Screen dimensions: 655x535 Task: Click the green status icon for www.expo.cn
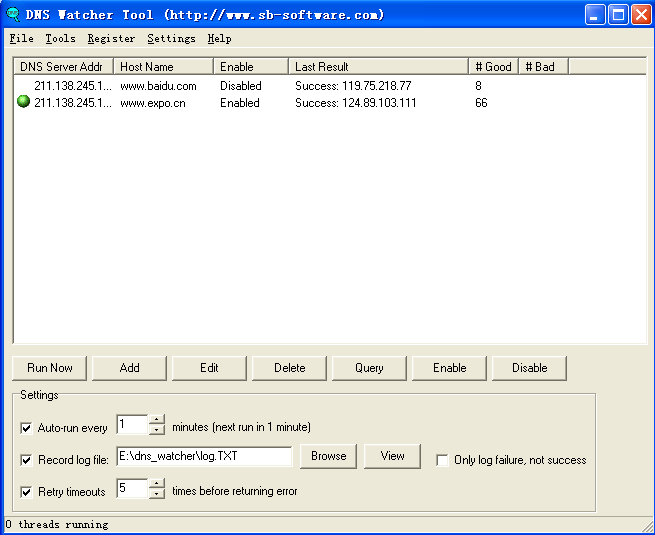pyautogui.click(x=24, y=102)
